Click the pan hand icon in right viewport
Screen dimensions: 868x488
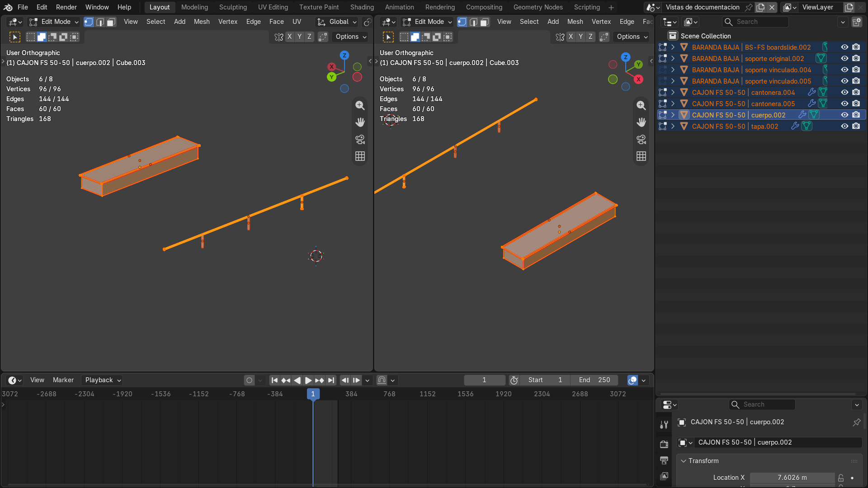pos(641,122)
